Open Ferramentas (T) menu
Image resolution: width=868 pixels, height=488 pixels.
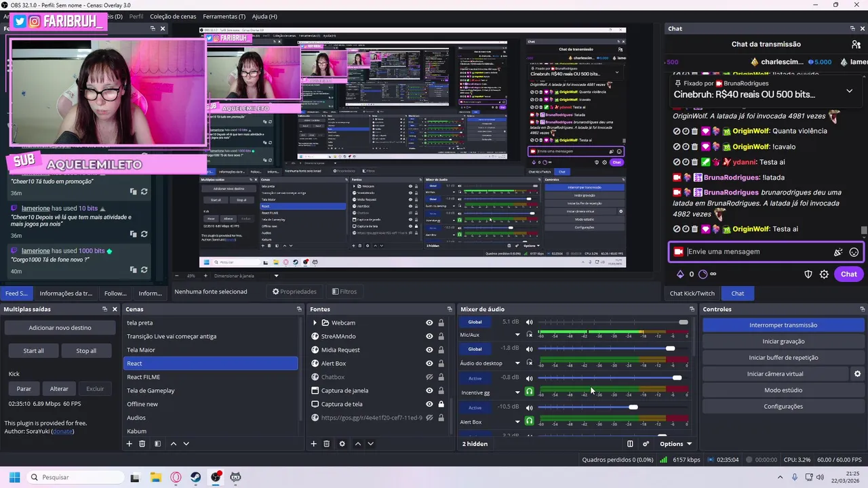tap(224, 16)
